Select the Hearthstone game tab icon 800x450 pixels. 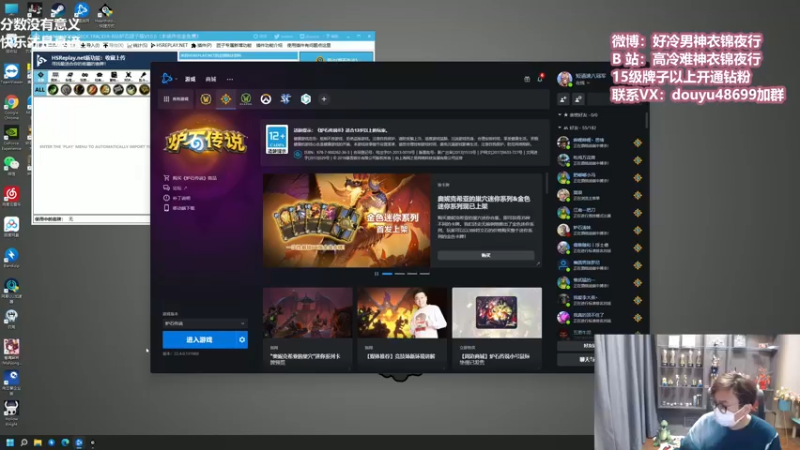click(226, 99)
